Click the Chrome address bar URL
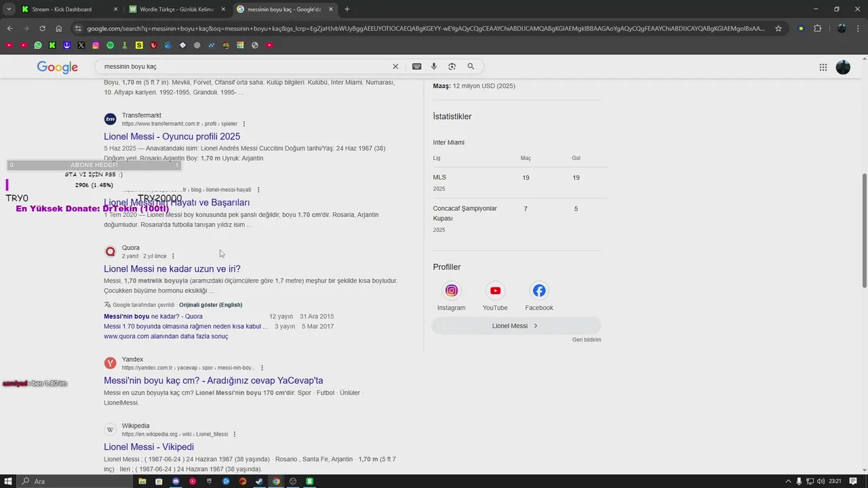Screen dimensions: 868x488 pos(426,28)
